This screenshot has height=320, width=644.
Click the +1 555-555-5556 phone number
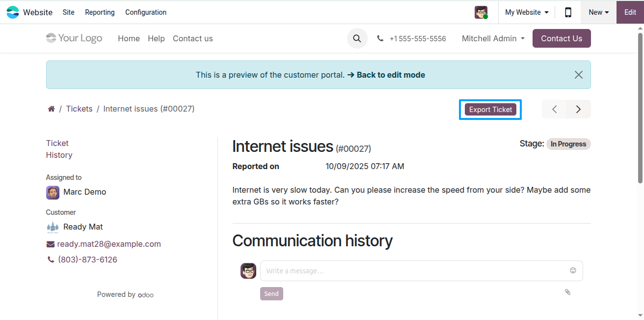tap(418, 38)
